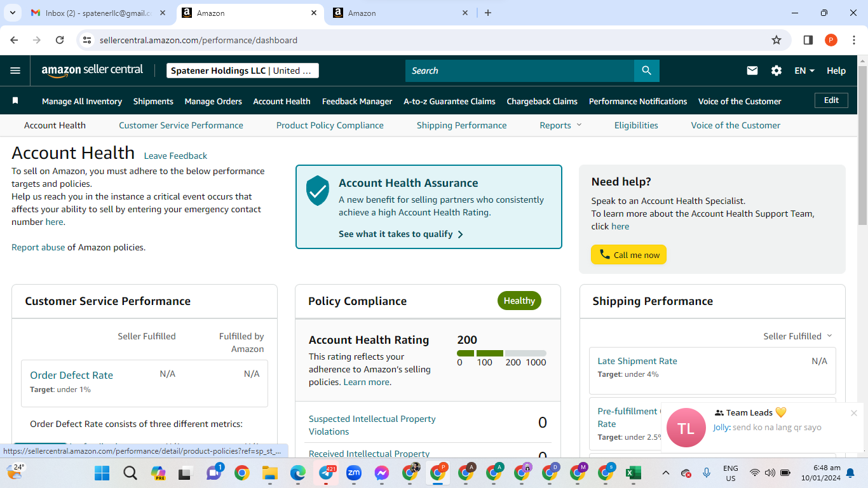Open the Seller Central hamburger menu
Screen dimensions: 868x488
15,71
